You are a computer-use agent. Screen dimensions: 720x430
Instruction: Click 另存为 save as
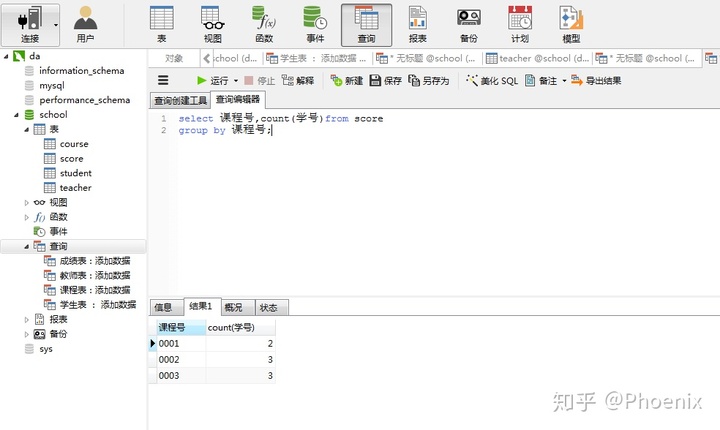[429, 81]
